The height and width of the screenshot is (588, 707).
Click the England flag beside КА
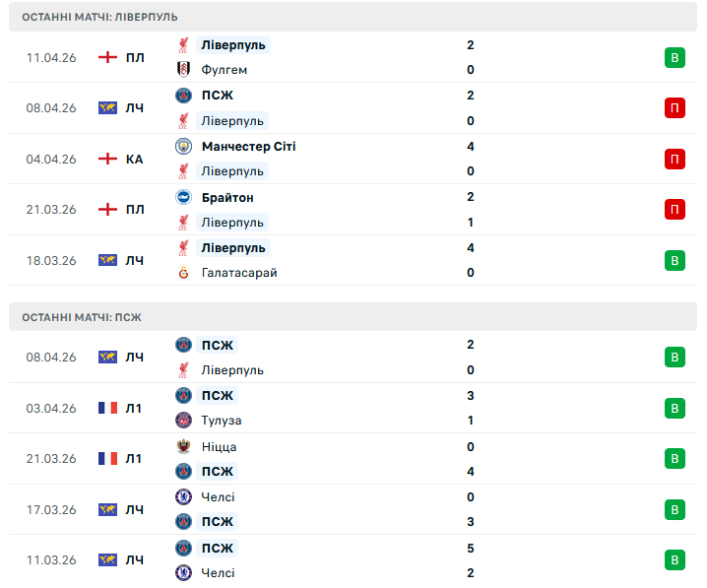[107, 159]
